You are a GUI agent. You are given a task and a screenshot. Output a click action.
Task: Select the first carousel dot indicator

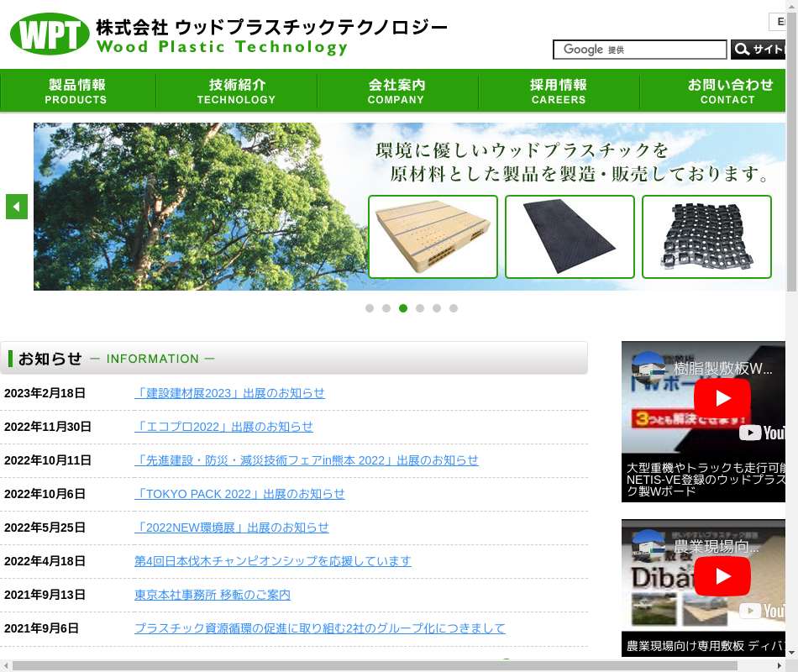370,308
